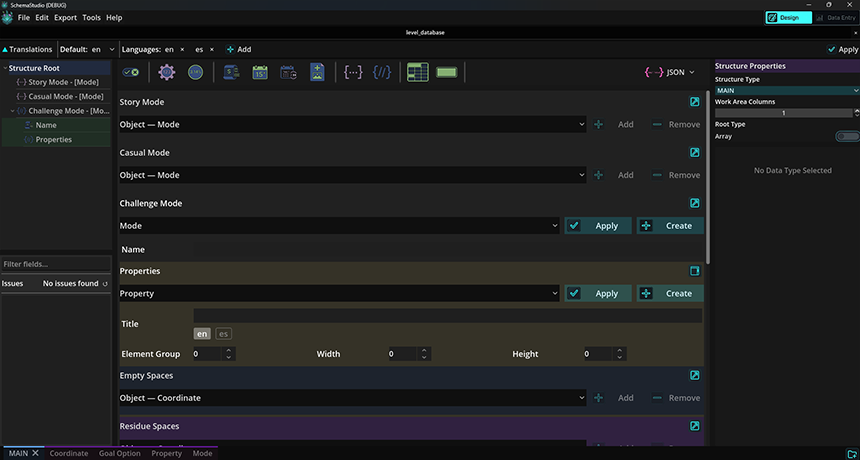Select the 'es' language chip under Title
Image resolution: width=860 pixels, height=460 pixels.
pyautogui.click(x=223, y=333)
